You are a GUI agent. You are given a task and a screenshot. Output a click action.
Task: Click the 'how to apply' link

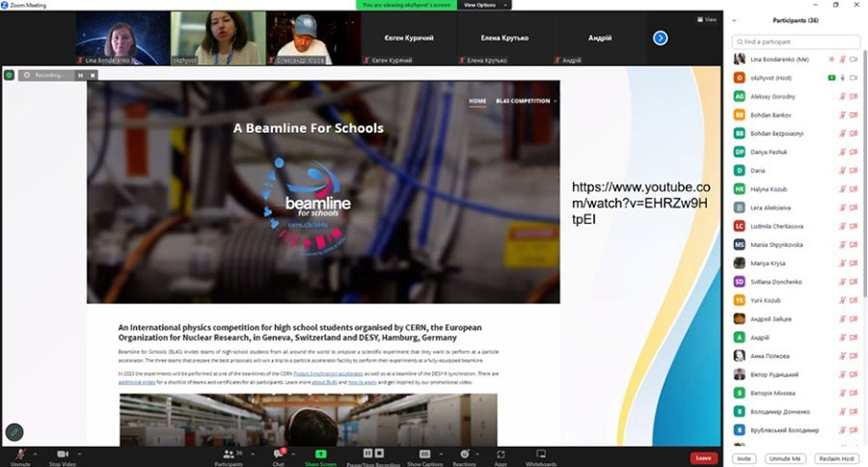click(x=362, y=382)
